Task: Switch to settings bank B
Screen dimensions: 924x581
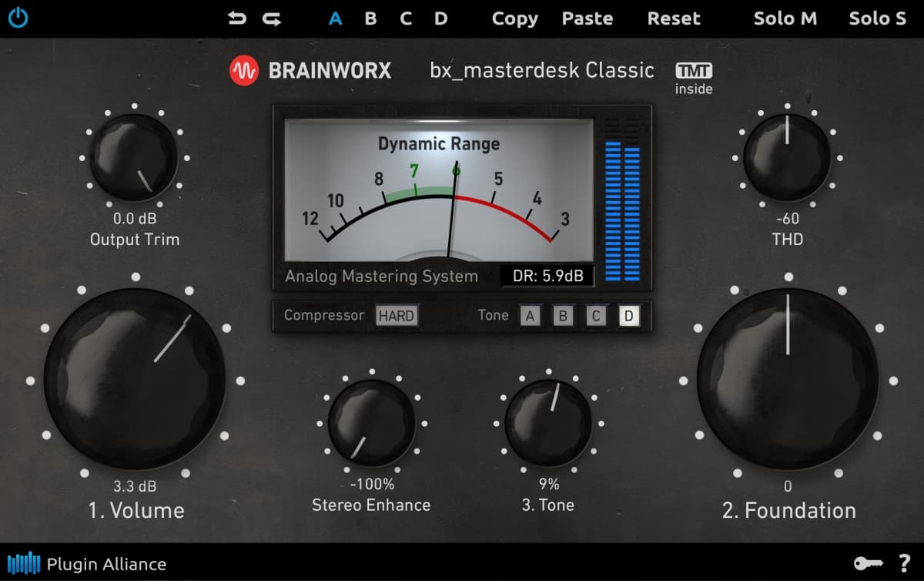Action: coord(370,18)
